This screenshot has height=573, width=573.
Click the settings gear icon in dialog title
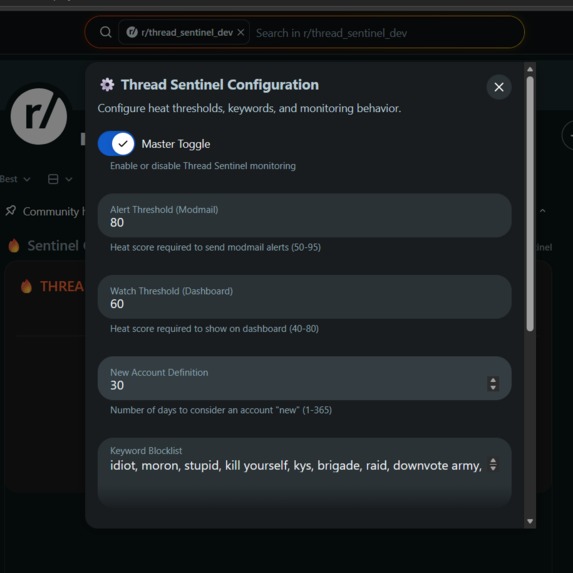pyautogui.click(x=107, y=85)
